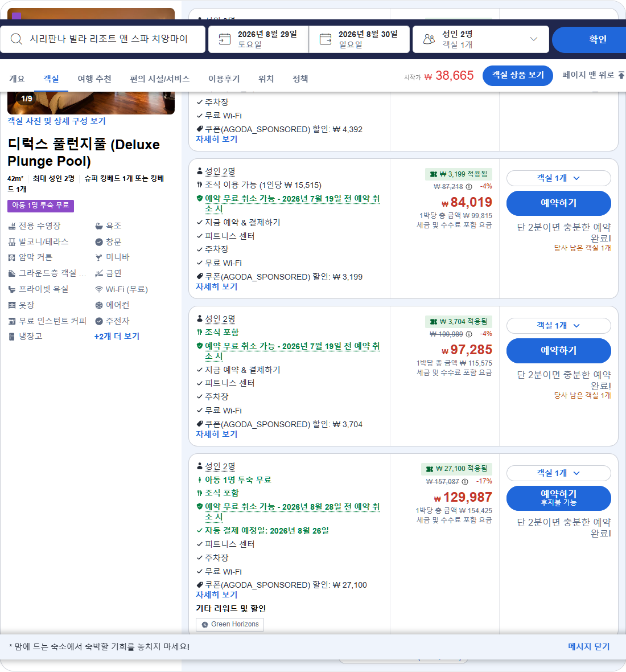Screen dimensions: 626x672
Task: Click the room photo showing 1/9
Action: pyautogui.click(x=91, y=103)
